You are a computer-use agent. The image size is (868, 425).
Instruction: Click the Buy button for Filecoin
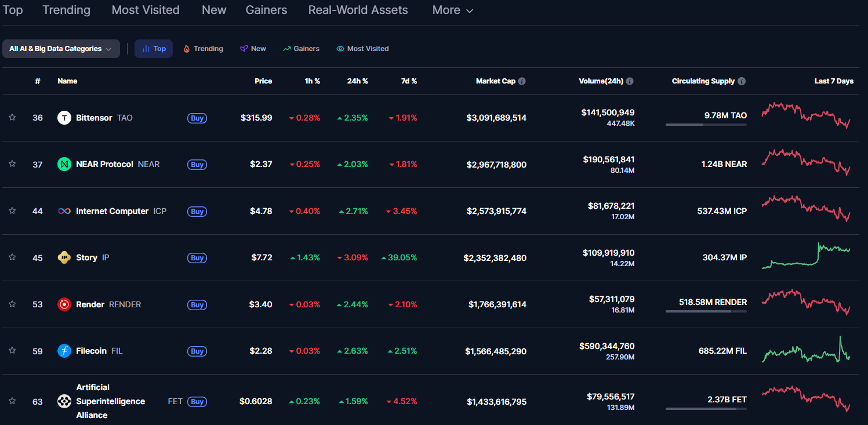point(197,351)
